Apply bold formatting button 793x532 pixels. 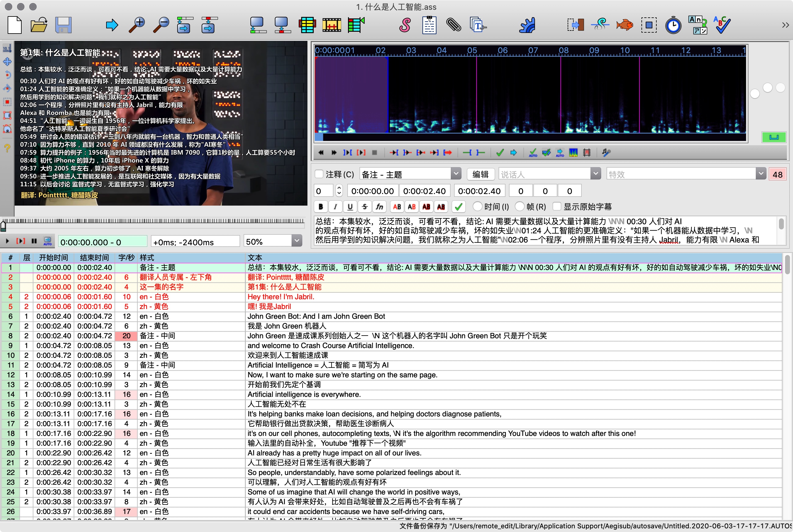pos(321,206)
